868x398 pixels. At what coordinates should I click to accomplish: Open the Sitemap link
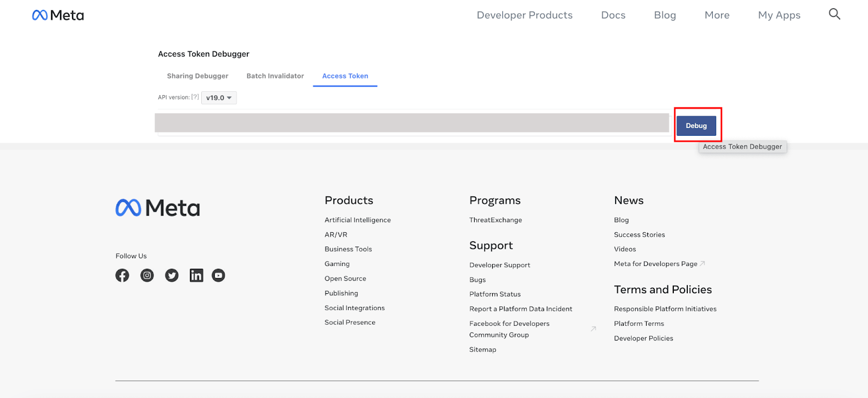(483, 350)
